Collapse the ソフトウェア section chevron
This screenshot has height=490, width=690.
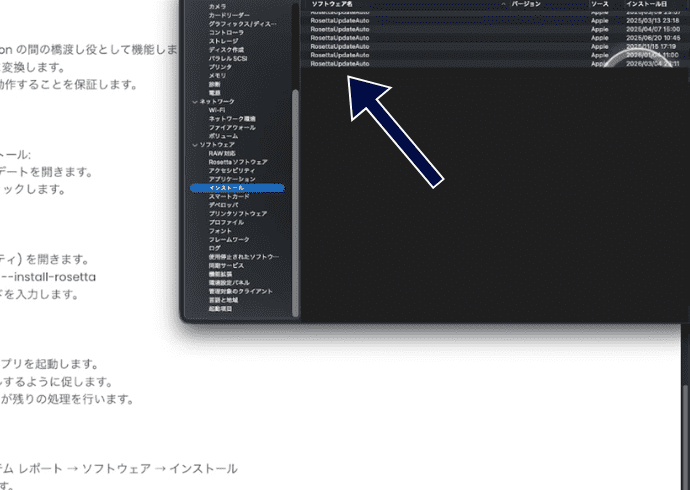point(196,145)
